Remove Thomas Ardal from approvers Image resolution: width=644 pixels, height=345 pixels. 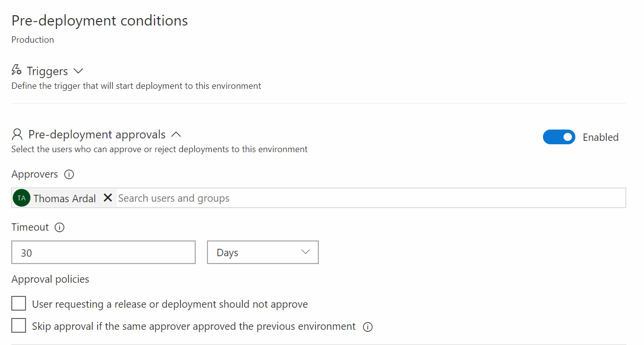[108, 198]
